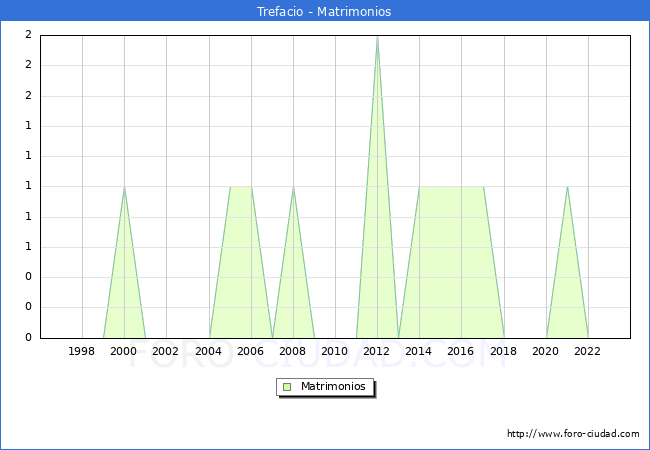Click the topmost y-axis label 2
Image resolution: width=650 pixels, height=450 pixels.
pyautogui.click(x=28, y=35)
